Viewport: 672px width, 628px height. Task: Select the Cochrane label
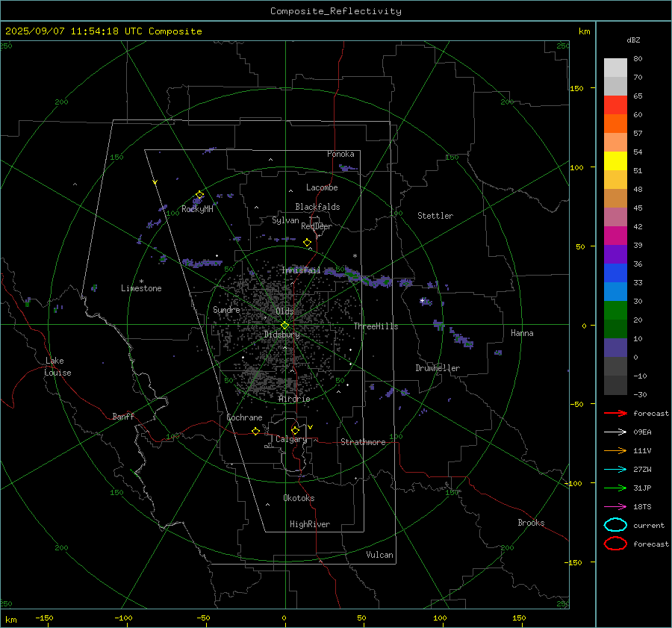(x=244, y=417)
